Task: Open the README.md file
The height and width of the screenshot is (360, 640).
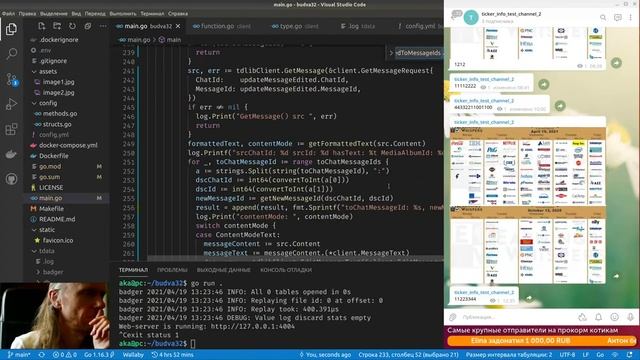Action: pyautogui.click(x=57, y=219)
